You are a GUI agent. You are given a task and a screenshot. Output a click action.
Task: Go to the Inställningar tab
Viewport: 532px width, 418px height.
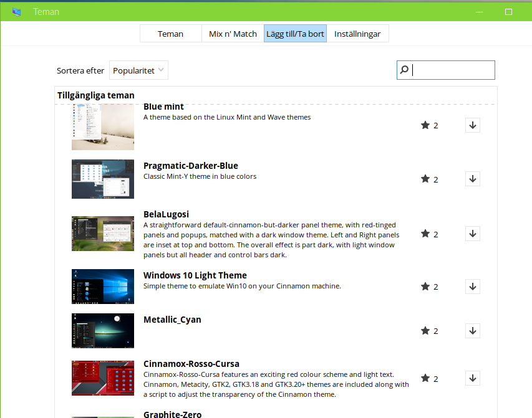pos(357,34)
